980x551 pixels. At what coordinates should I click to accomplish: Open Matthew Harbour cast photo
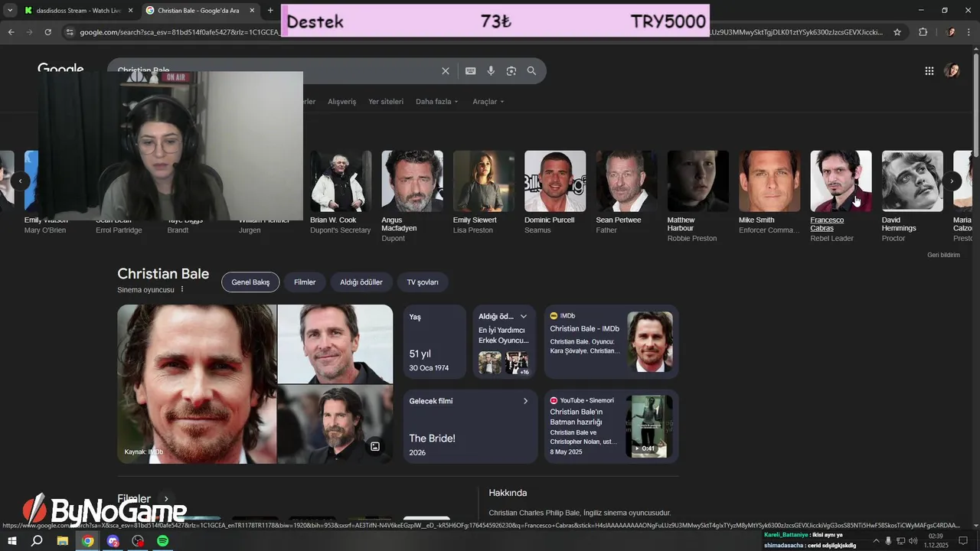click(697, 181)
